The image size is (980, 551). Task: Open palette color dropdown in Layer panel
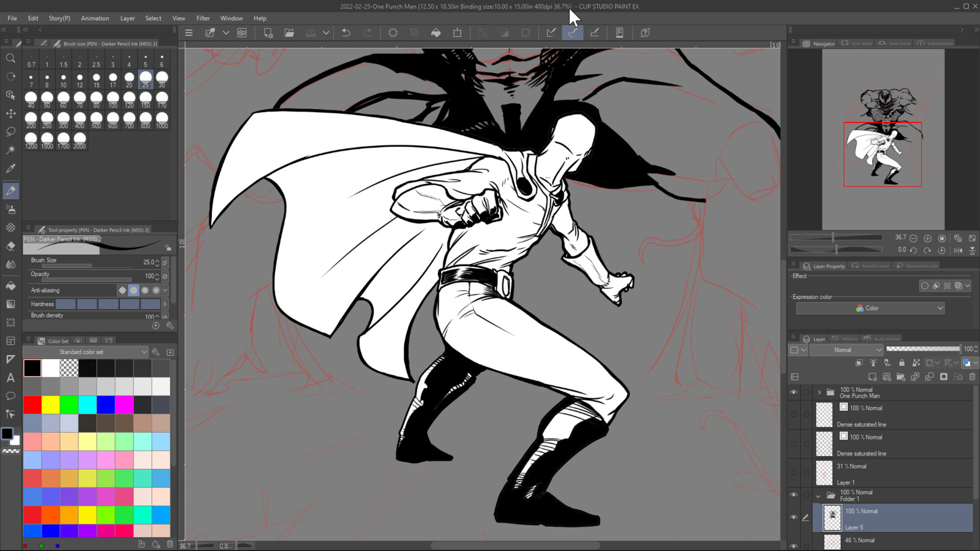(x=975, y=363)
